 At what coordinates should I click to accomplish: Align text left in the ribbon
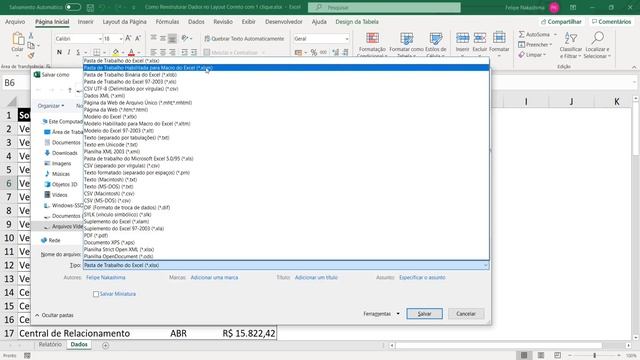(153, 52)
